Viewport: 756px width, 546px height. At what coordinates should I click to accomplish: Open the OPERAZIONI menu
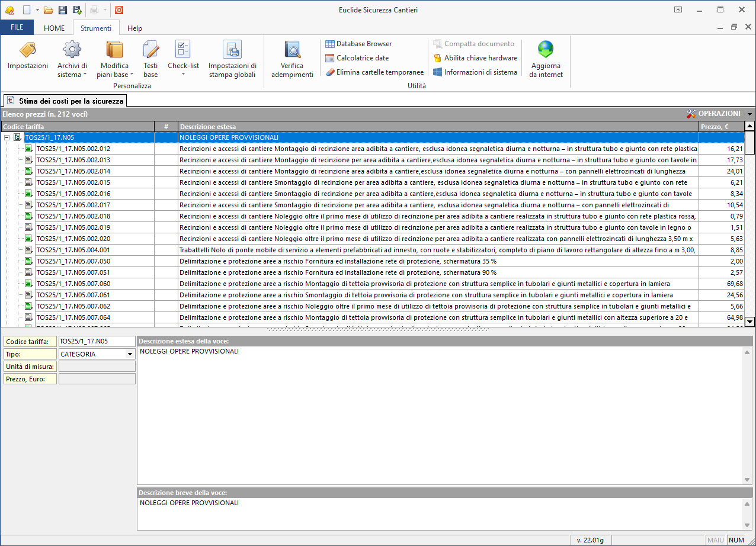719,114
